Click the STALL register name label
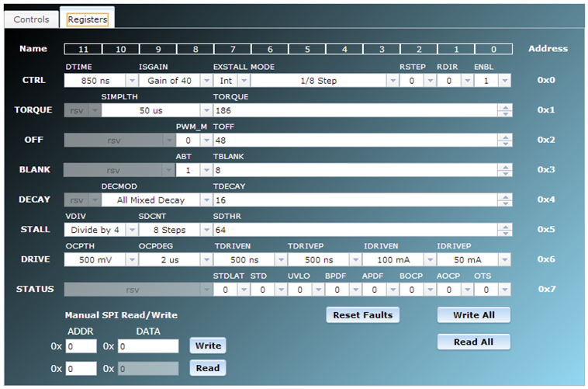 pos(35,229)
